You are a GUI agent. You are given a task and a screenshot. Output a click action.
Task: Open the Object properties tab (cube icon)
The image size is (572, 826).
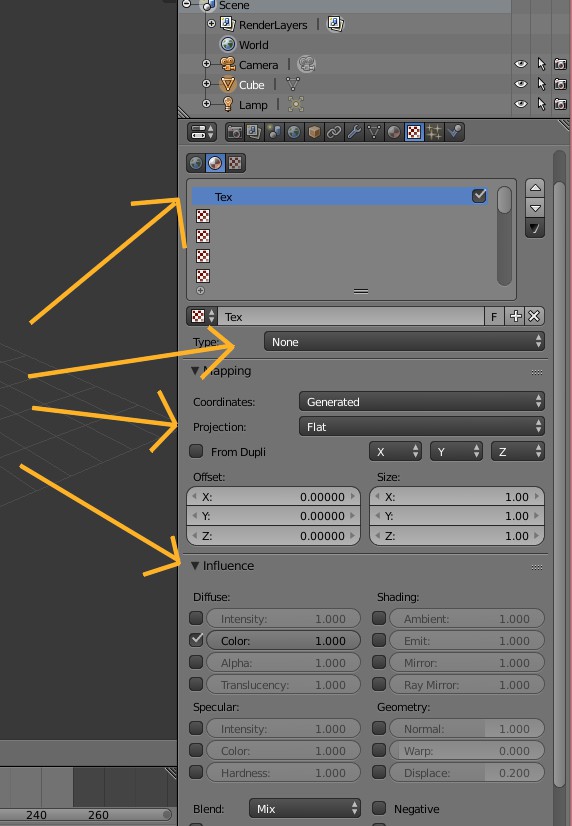click(314, 132)
